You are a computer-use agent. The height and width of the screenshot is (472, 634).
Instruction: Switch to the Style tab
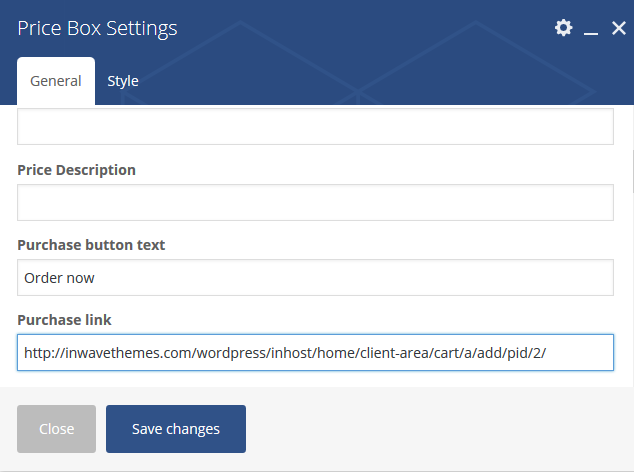123,81
